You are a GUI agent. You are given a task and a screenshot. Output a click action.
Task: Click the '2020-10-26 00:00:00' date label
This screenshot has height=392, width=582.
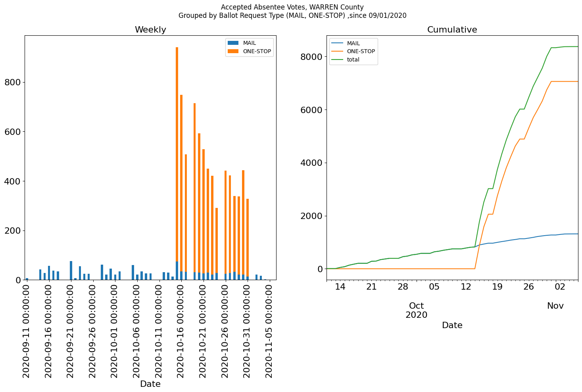coord(226,331)
